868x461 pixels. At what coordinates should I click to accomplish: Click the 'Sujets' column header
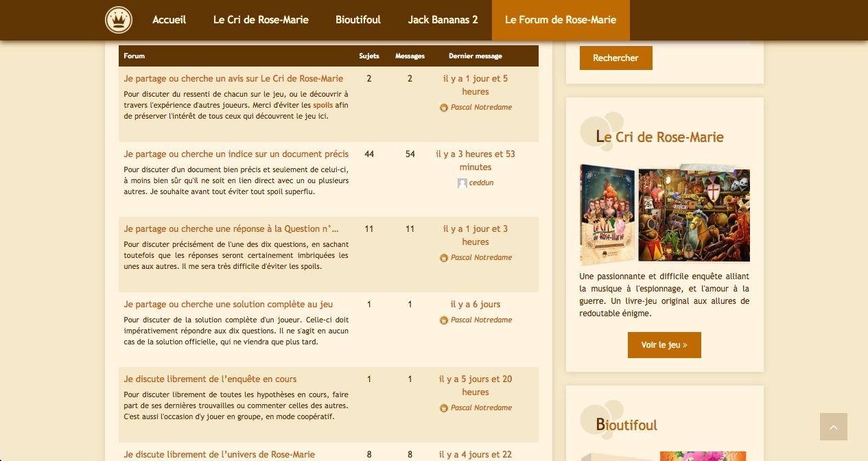pos(369,56)
